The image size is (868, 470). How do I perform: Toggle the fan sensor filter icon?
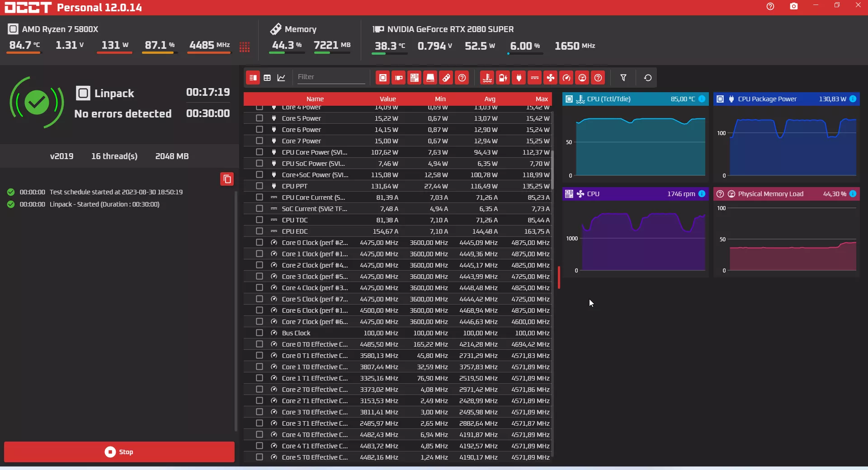551,78
